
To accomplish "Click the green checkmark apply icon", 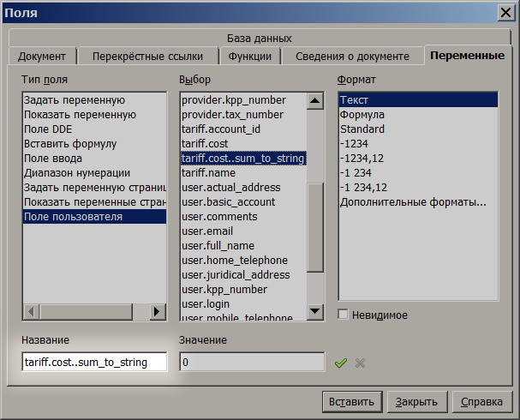I will point(341,363).
